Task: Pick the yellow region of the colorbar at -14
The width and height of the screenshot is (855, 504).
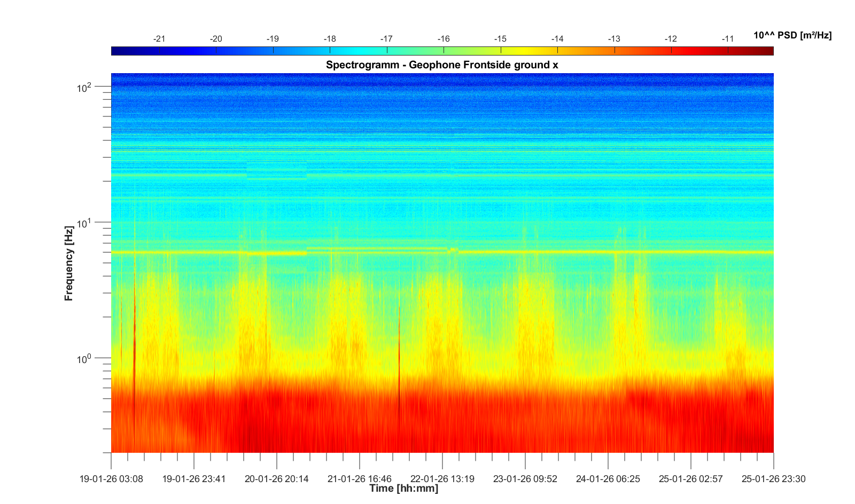Action: [557, 51]
